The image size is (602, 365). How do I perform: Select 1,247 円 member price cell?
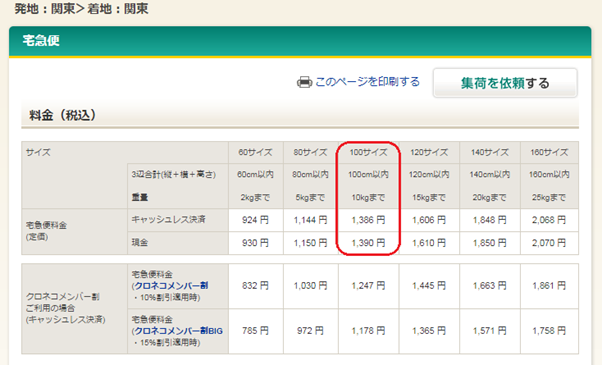[368, 286]
